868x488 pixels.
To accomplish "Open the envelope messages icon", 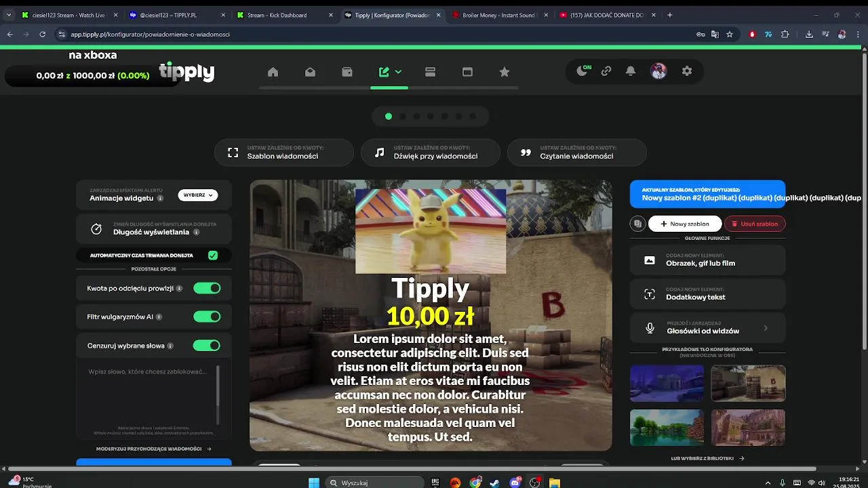I will coord(310,72).
